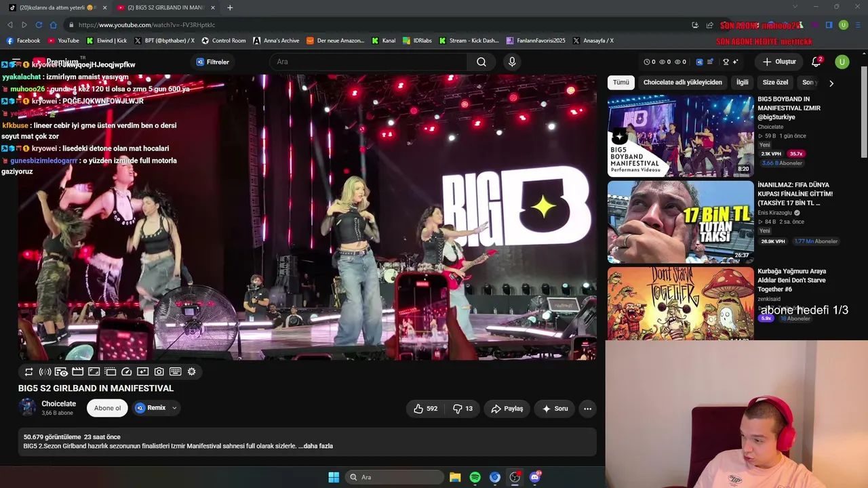Go back in browser history
Viewport: 868px width, 488px height.
tap(10, 25)
